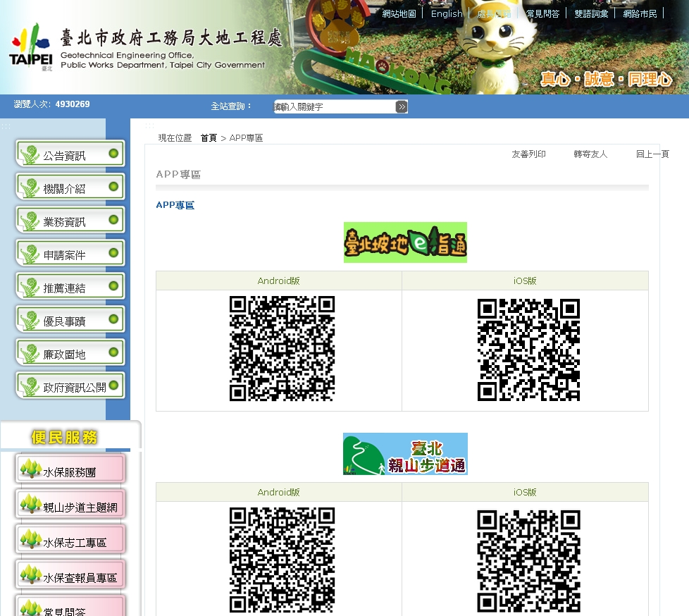Open the 水保查報員專區 service button
689x616 pixels.
[70, 575]
